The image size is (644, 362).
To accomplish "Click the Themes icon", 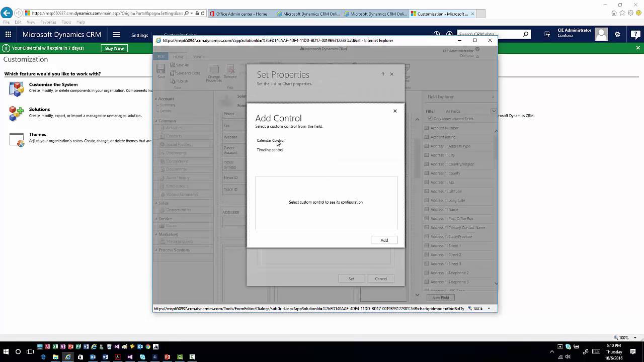I will click(17, 139).
